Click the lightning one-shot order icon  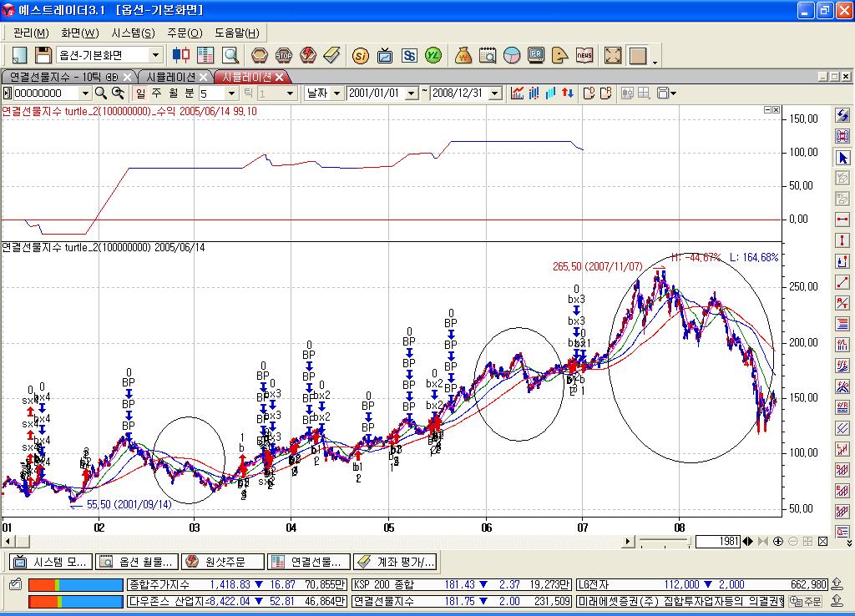(x=308, y=55)
